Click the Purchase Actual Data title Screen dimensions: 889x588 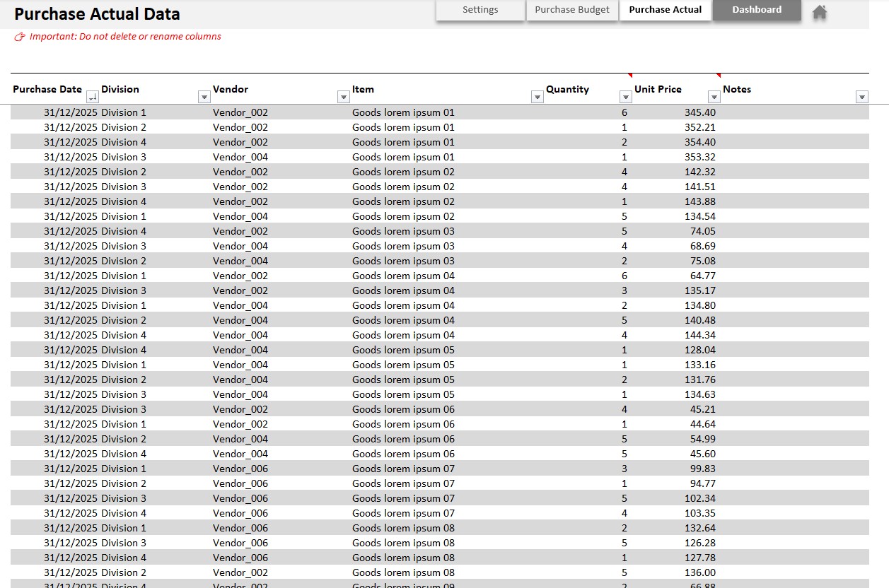97,14
